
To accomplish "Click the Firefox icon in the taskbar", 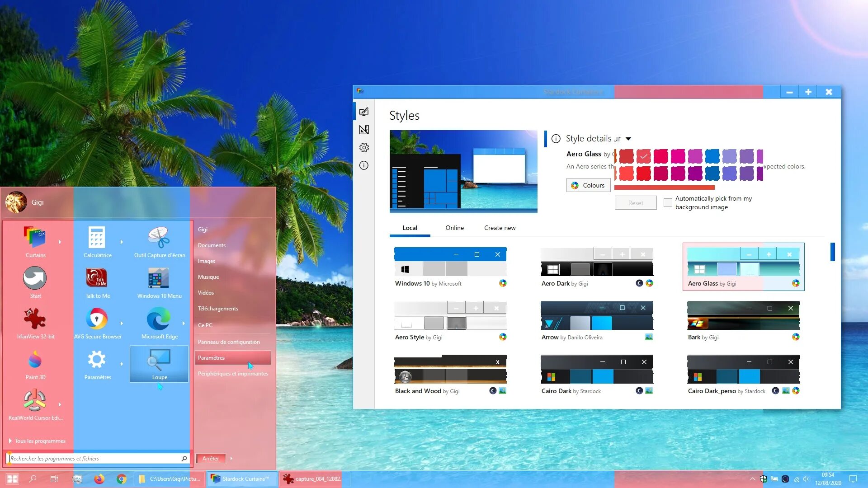I will 99,479.
